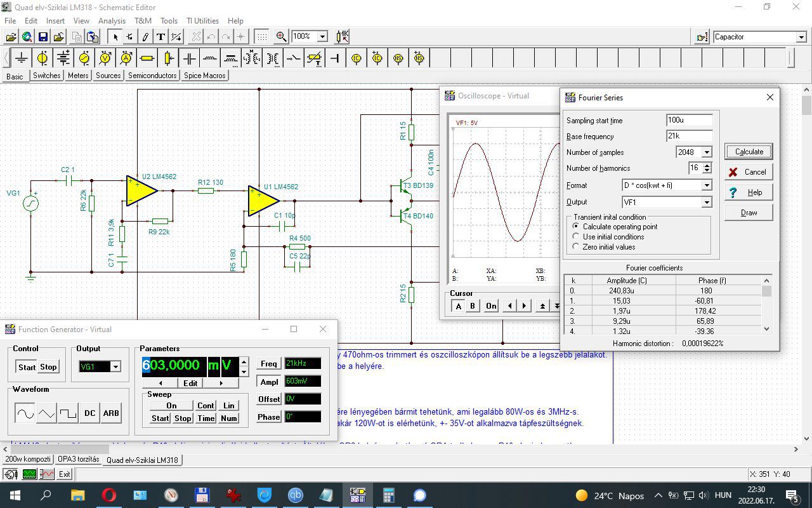Viewport: 812px width, 508px height.
Task: Select the ground component icon
Action: tap(22, 58)
